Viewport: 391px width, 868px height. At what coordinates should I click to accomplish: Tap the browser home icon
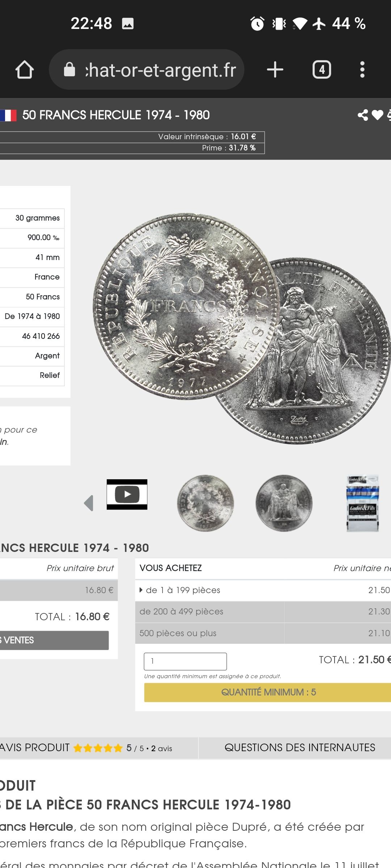pyautogui.click(x=25, y=69)
